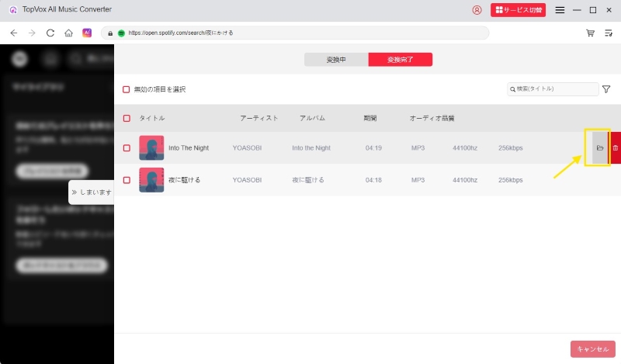Viewport: 621px width, 364px height.
Task: Click the オーディオ品質 column header
Action: pyautogui.click(x=432, y=118)
